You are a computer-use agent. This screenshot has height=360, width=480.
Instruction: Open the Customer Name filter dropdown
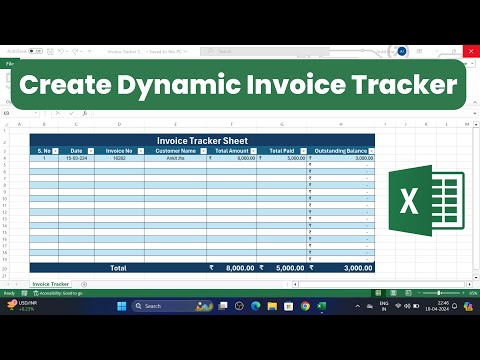203,151
